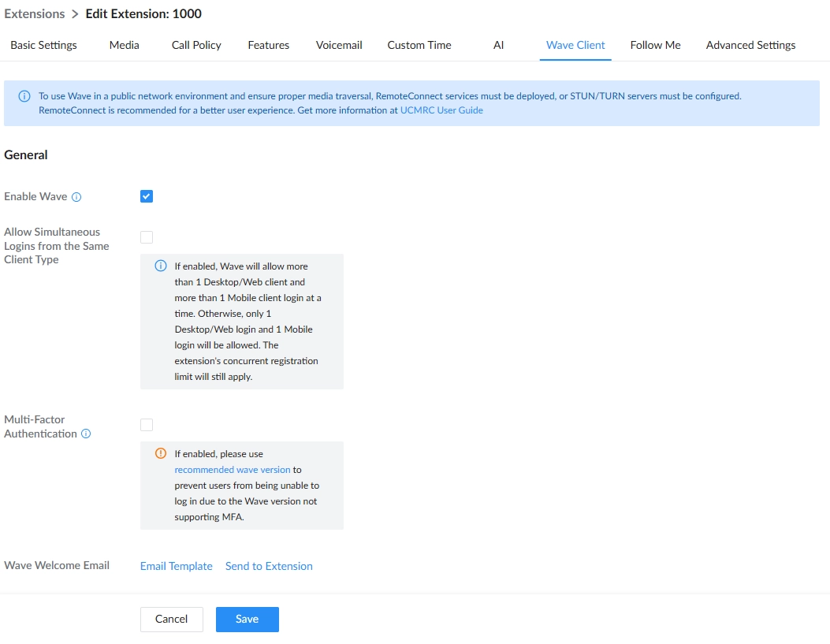Click the Wave Welcome Email label
Image resolution: width=830 pixels, height=644 pixels.
pyautogui.click(x=57, y=565)
